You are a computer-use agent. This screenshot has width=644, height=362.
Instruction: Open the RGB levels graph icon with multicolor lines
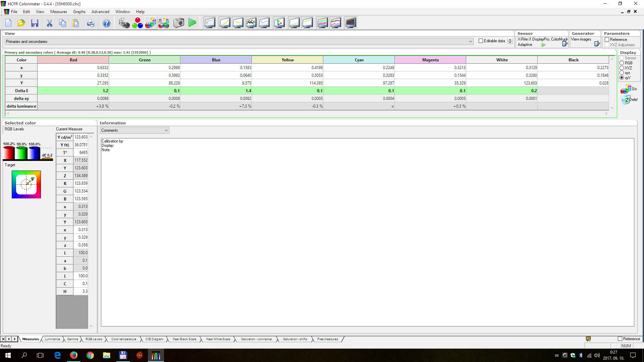point(251,23)
